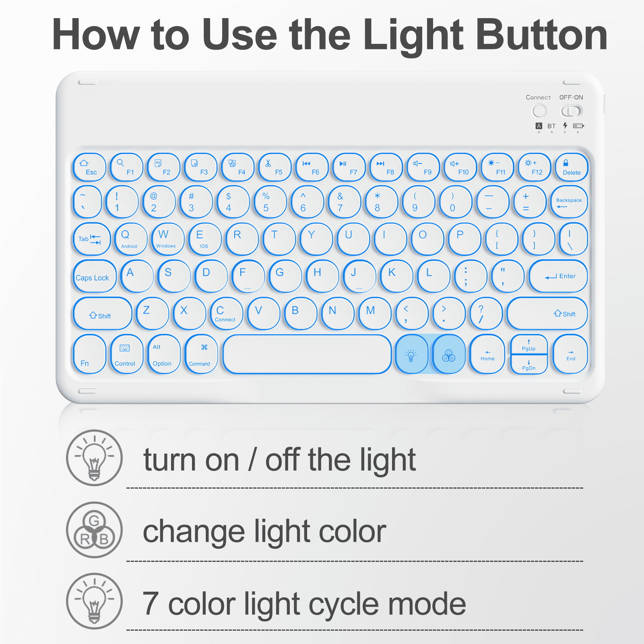This screenshot has height=644, width=644.
Task: Click the F6 previous track key
Action: click(x=312, y=167)
